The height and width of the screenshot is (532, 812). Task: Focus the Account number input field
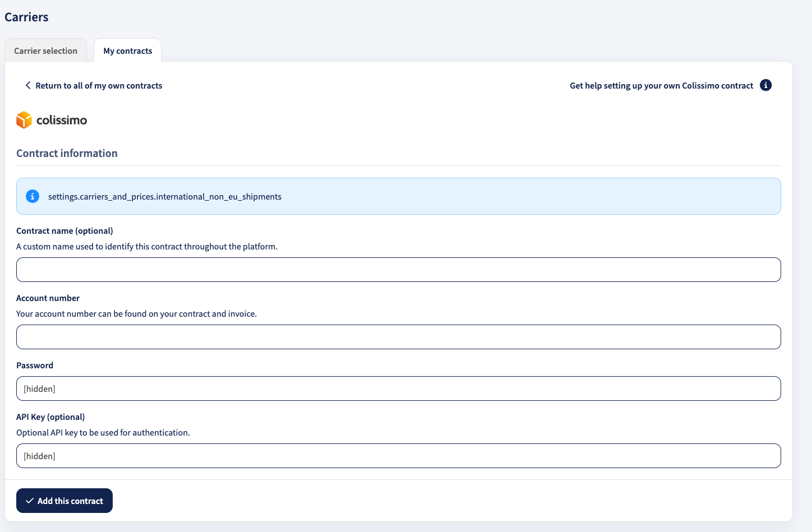point(399,337)
